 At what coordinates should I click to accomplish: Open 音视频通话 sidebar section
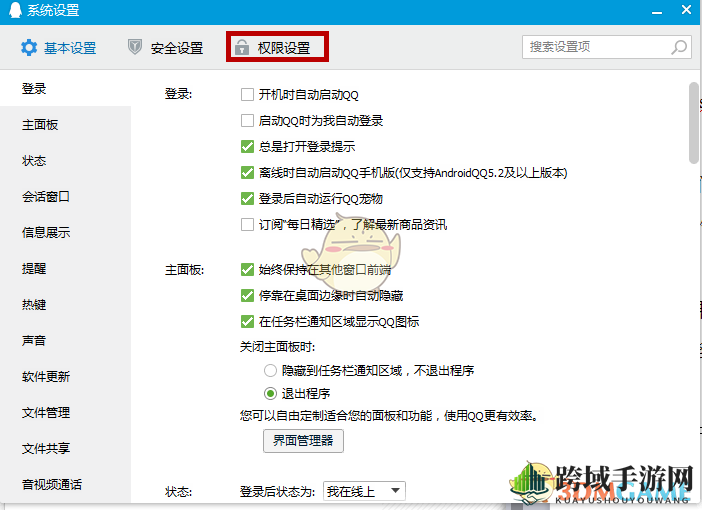pyautogui.click(x=65, y=484)
